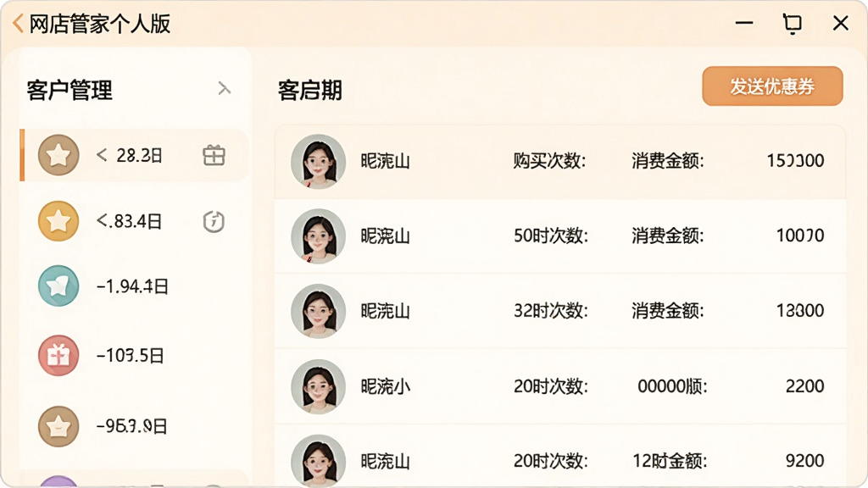Click the 客启期 heading
Screen dimensions: 868x488
[x=310, y=90]
